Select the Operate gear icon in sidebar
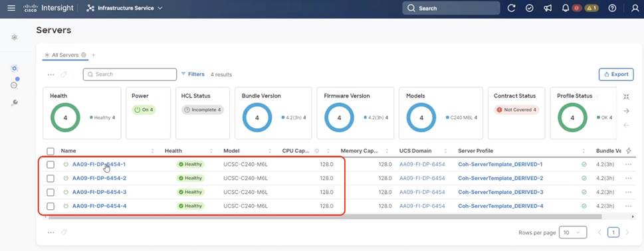This screenshot has height=251, width=644. pyautogui.click(x=15, y=68)
